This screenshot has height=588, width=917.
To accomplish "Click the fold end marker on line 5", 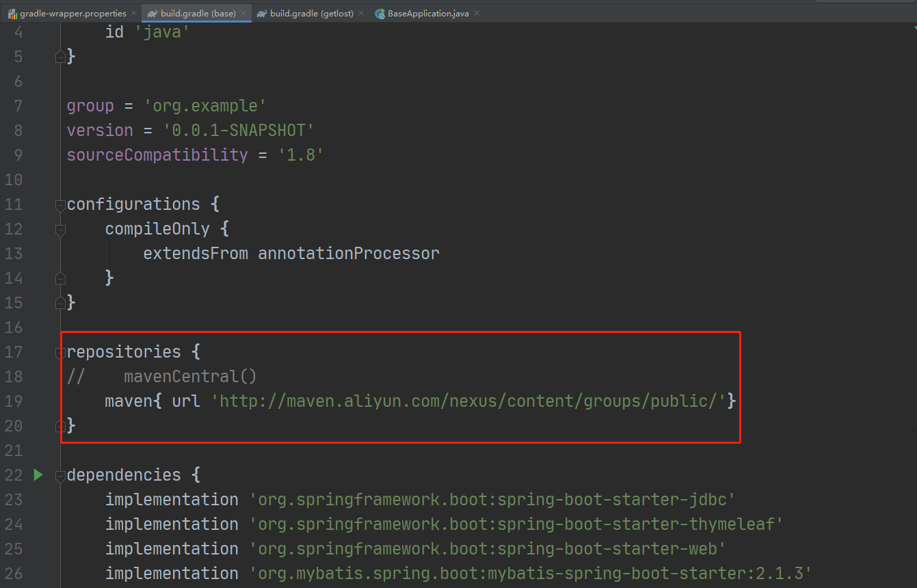I will [60, 57].
